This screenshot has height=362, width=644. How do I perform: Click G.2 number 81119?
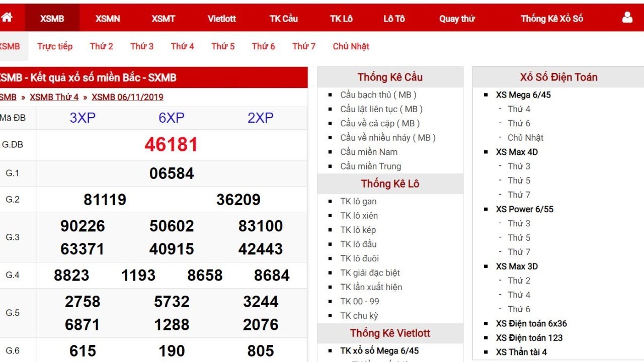coord(105,200)
